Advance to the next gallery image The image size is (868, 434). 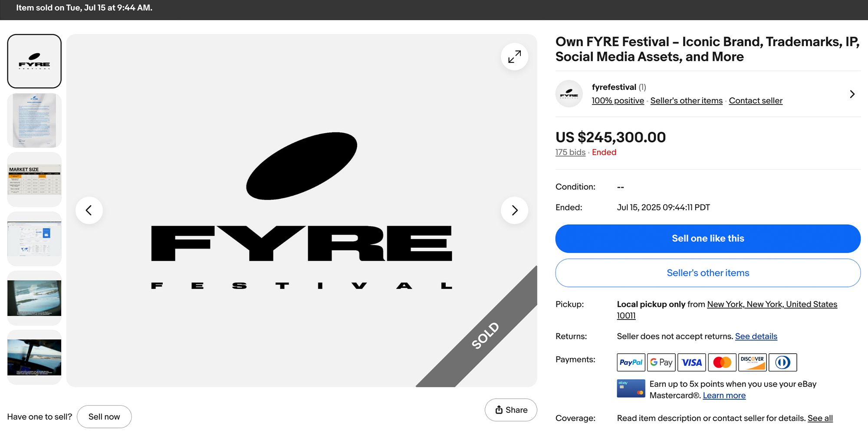click(514, 210)
